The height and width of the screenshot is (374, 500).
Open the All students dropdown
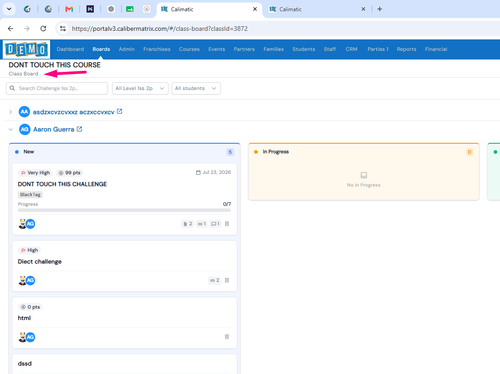pos(196,88)
